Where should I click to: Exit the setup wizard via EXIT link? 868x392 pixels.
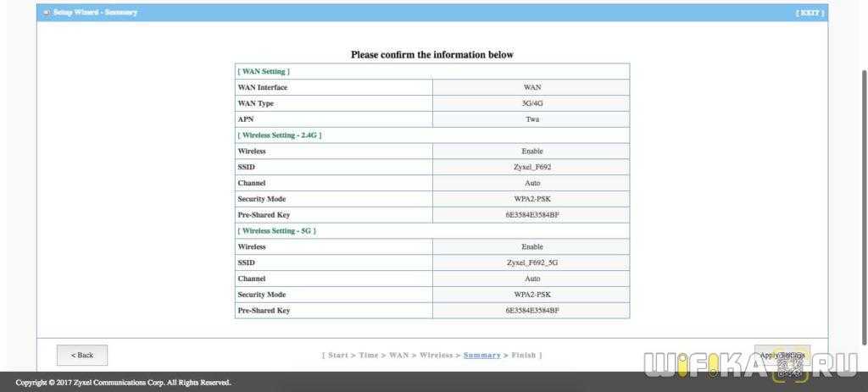point(810,13)
